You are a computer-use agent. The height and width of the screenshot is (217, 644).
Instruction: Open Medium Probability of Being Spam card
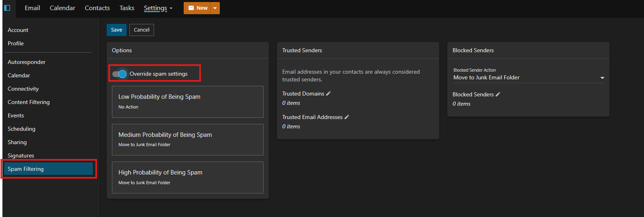pos(188,140)
